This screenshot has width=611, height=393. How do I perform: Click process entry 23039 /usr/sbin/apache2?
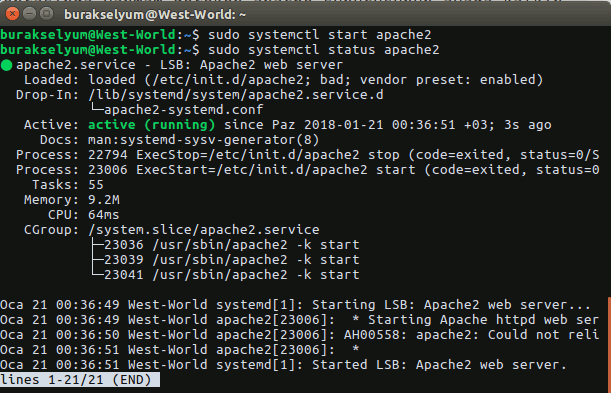[x=231, y=260]
